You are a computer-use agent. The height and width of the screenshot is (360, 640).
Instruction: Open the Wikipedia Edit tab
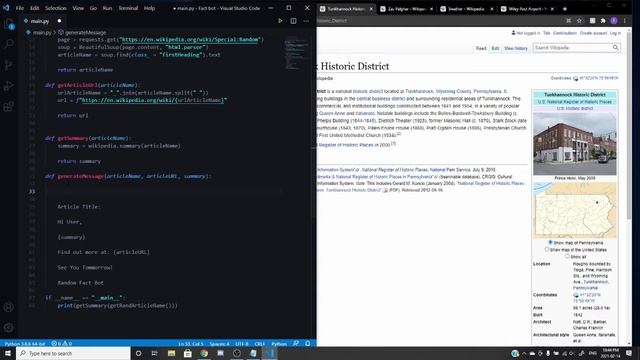495,48
